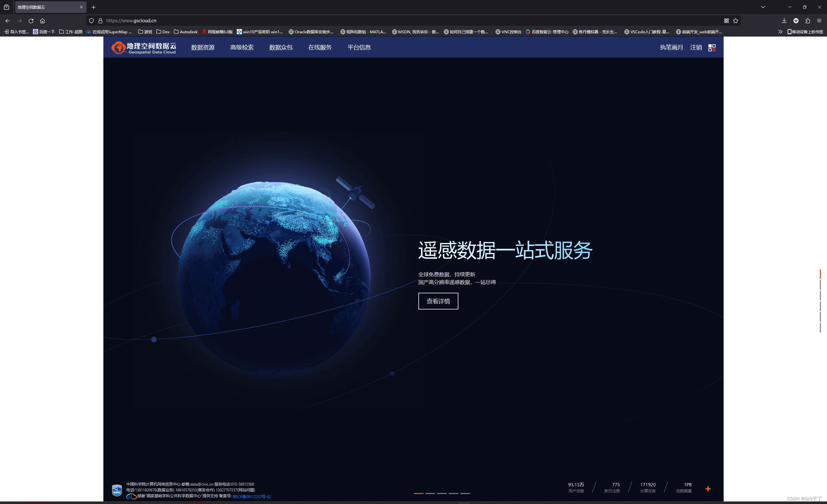Click the Geospatial Data Cloud logo
Image resolution: width=827 pixels, height=504 pixels.
coord(144,47)
